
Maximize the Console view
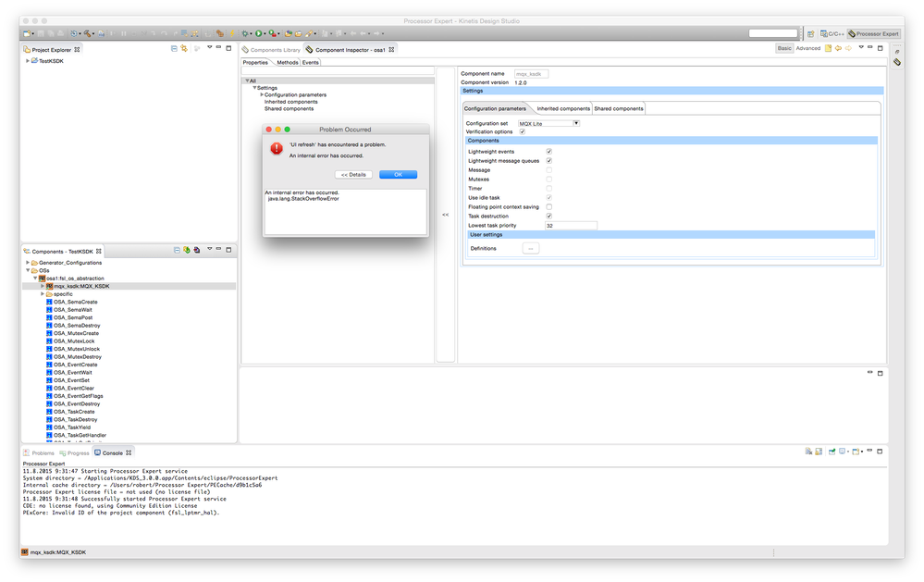click(880, 452)
